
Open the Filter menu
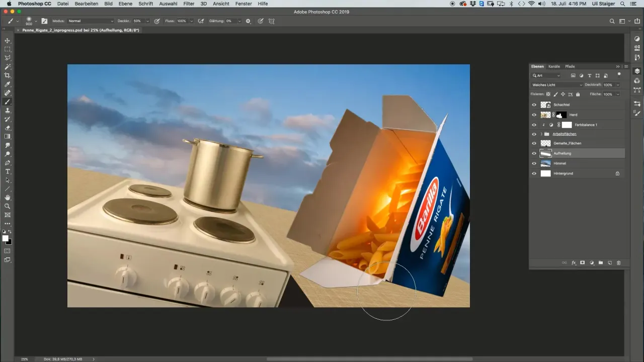click(189, 4)
